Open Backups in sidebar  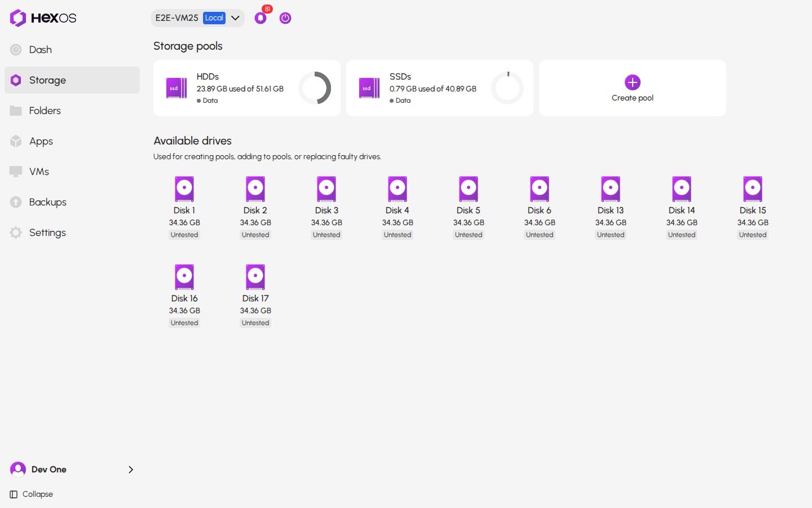pos(72,202)
